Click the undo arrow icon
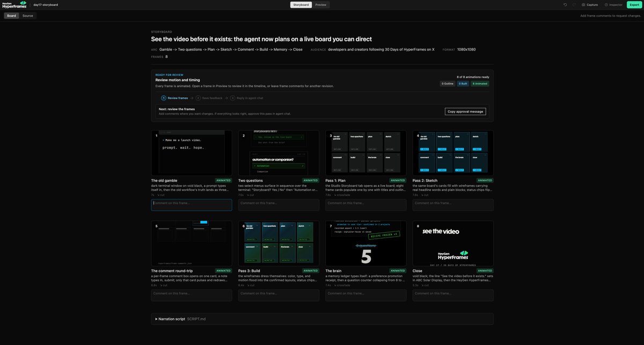This screenshot has width=644, height=345. coord(565,5)
